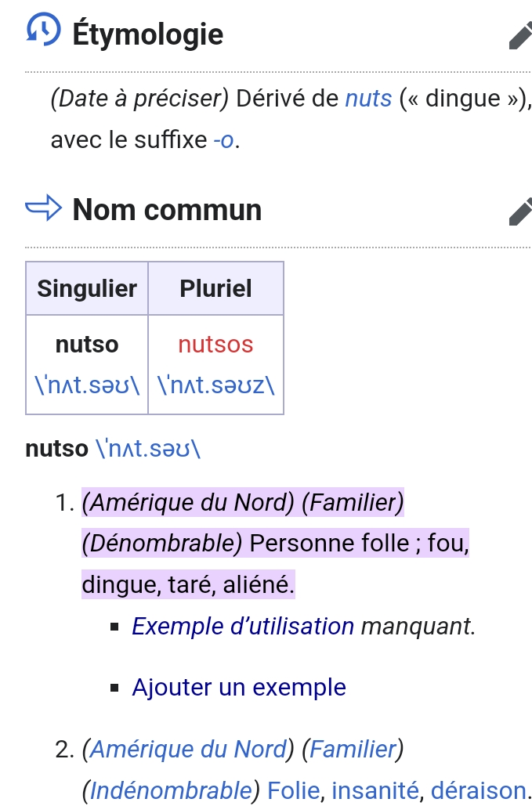Click pronunciation next to bold nutso headword

[x=147, y=449]
